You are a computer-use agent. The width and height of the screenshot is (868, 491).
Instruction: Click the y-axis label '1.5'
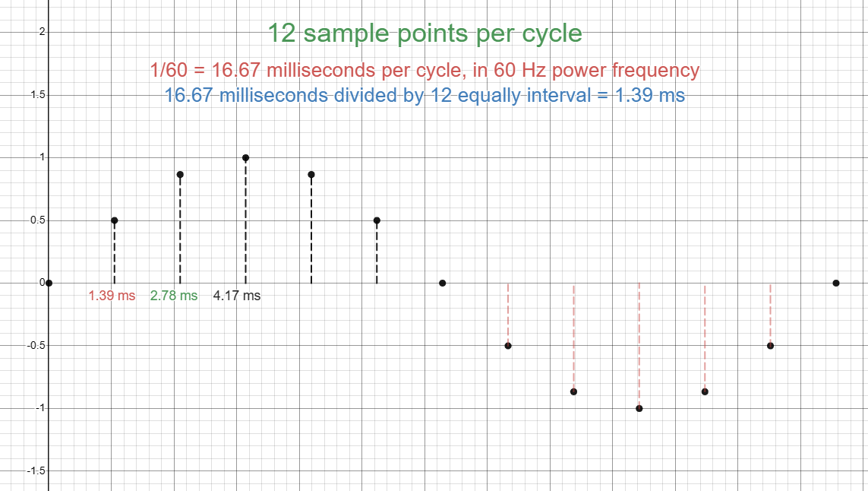pos(38,95)
